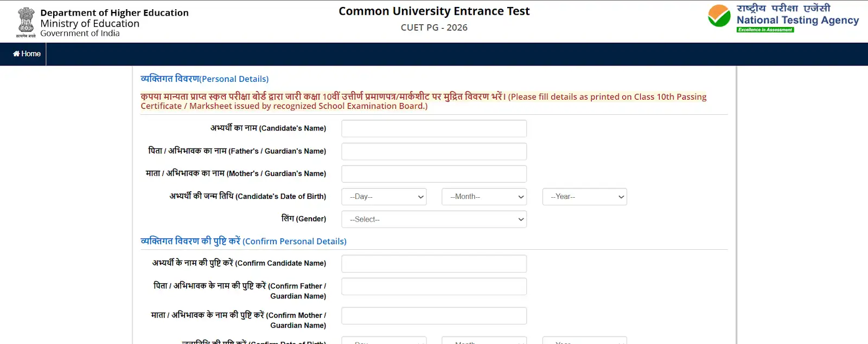Viewport: 868px width, 344px height.
Task: Click the Candidate's Name input field
Action: tap(434, 128)
